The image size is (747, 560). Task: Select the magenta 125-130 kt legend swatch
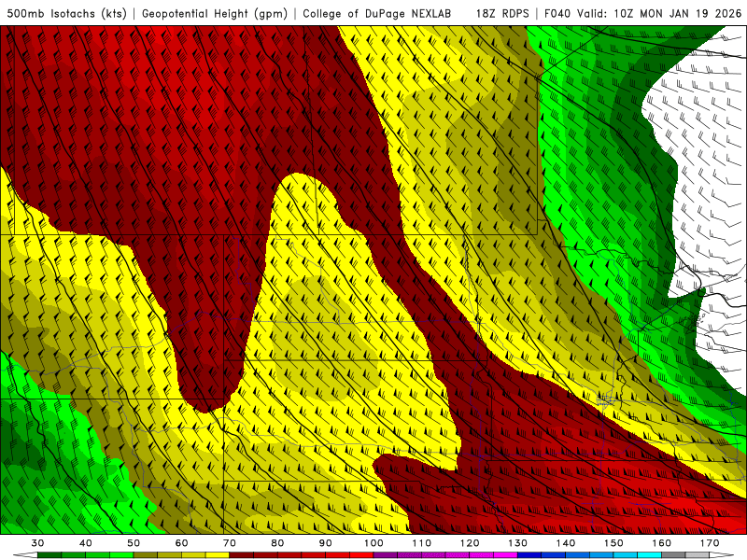(506, 555)
